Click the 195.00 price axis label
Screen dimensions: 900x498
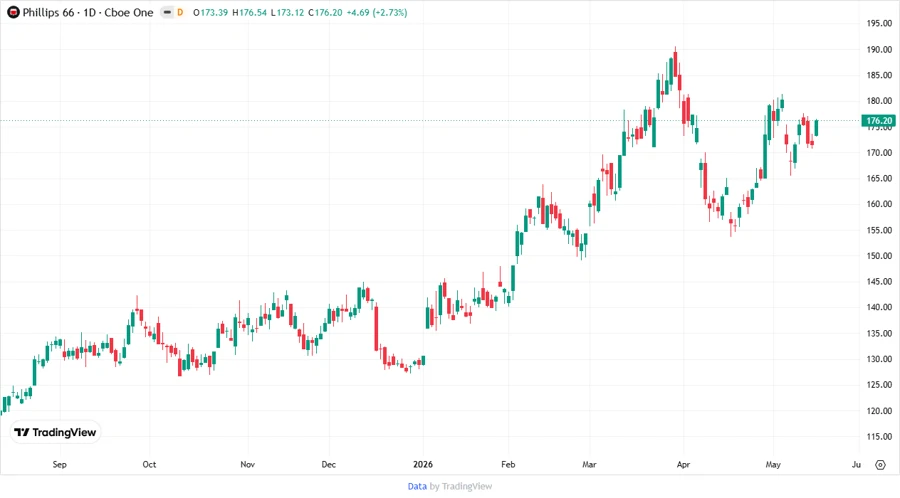[879, 24]
